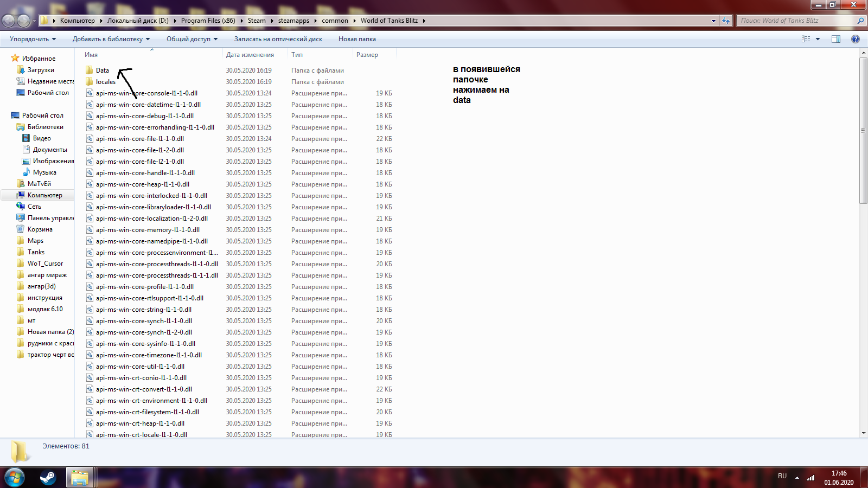Refresh the folder view

726,21
